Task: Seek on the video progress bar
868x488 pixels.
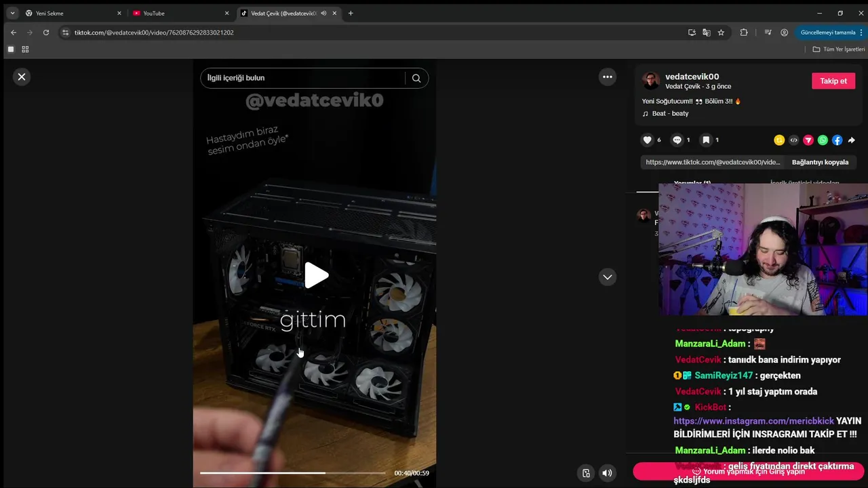Action: point(292,473)
